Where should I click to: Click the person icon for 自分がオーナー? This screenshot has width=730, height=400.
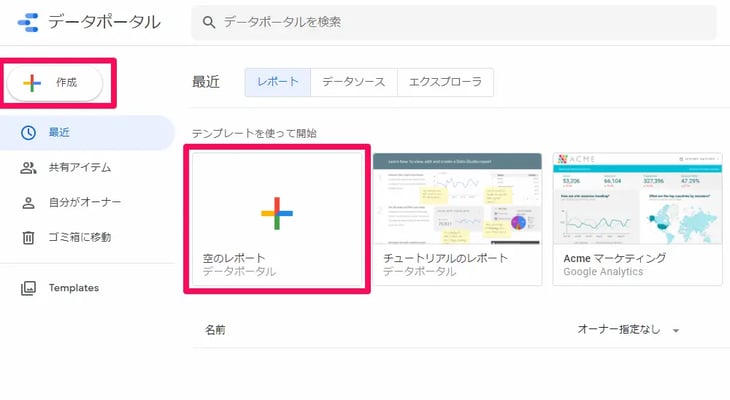29,203
